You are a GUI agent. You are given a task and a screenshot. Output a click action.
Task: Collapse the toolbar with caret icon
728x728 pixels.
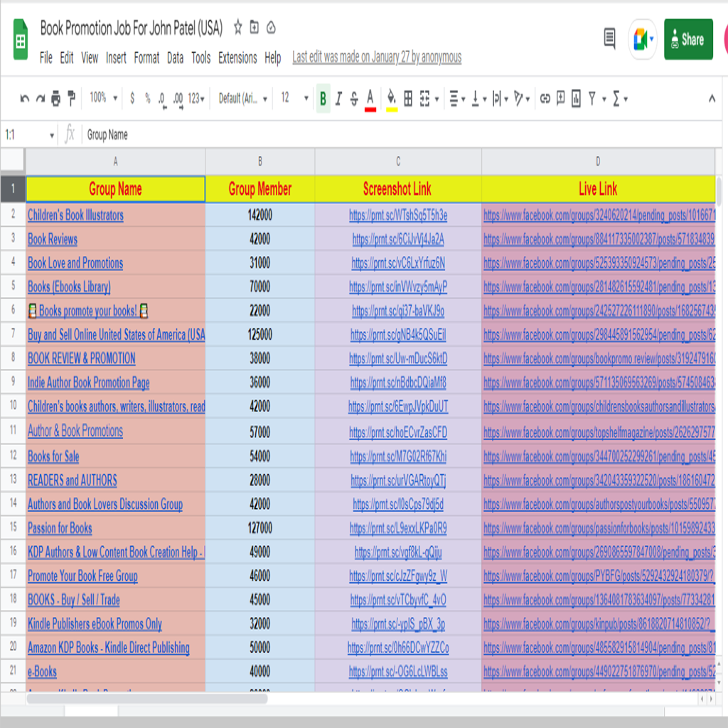coord(711,98)
